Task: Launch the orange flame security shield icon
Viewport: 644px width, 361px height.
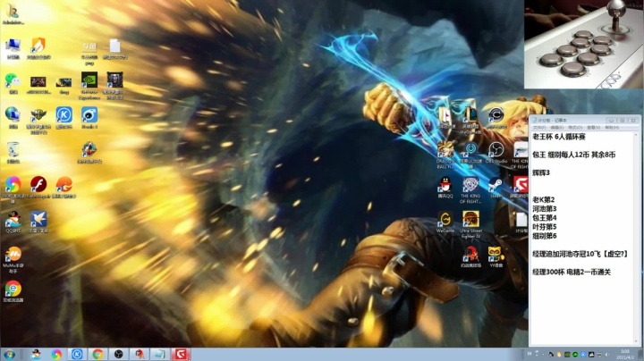Action: pyautogui.click(x=38, y=48)
